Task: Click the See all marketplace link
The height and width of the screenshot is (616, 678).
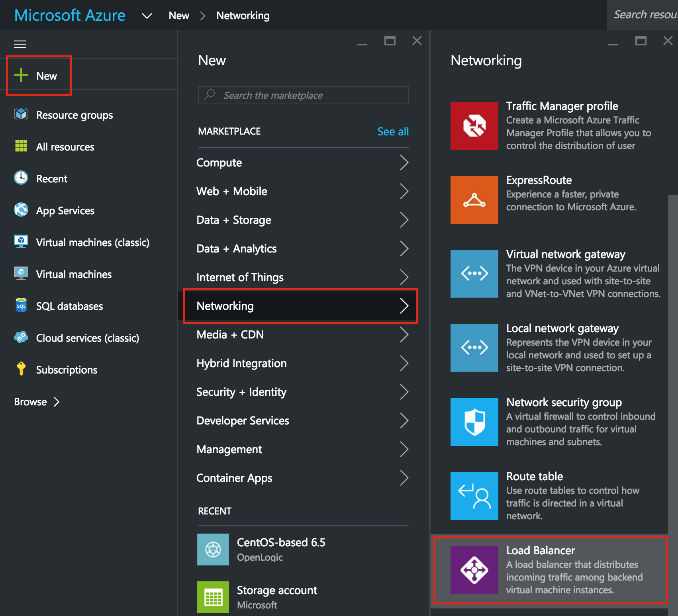Action: click(393, 131)
